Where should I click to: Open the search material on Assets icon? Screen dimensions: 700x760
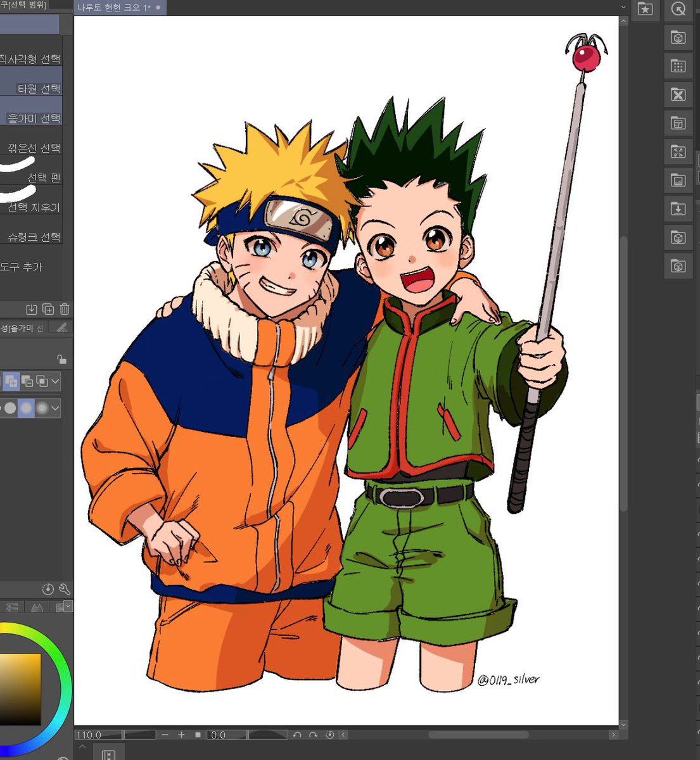(x=678, y=9)
